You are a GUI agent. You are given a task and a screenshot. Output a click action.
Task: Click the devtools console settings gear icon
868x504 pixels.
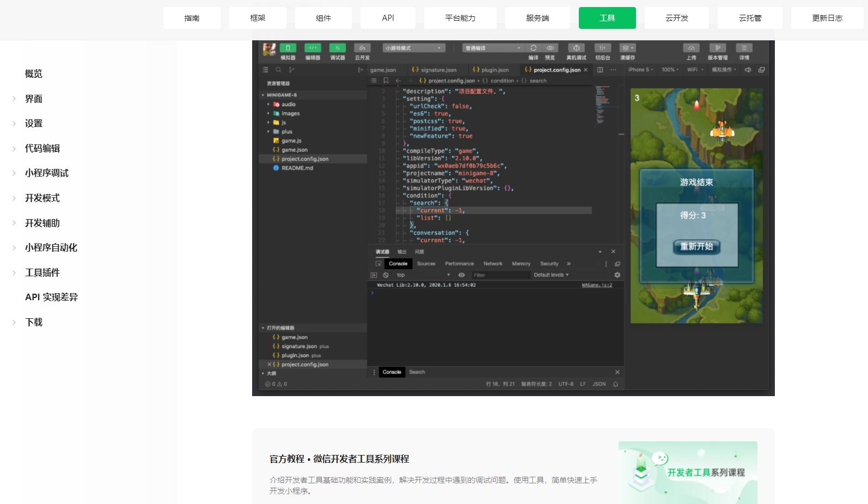(x=617, y=275)
